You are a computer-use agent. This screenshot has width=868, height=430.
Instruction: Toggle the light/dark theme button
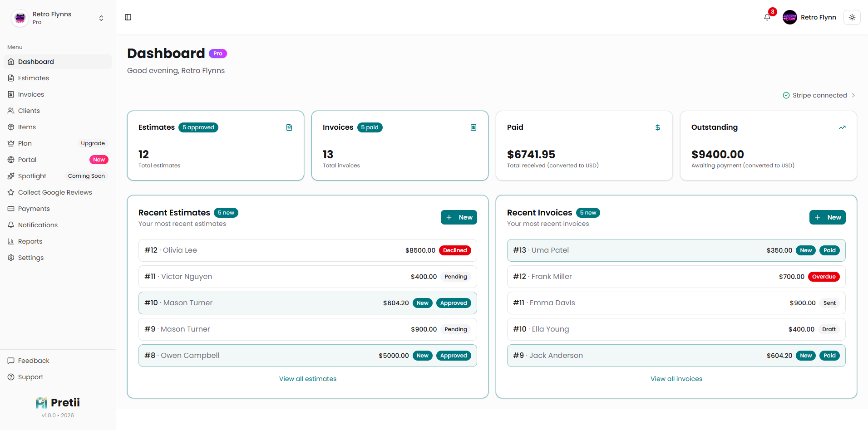[852, 17]
